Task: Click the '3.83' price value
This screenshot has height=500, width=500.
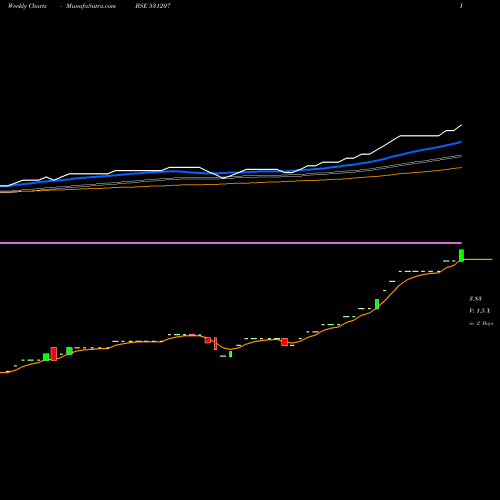Action: 475,298
